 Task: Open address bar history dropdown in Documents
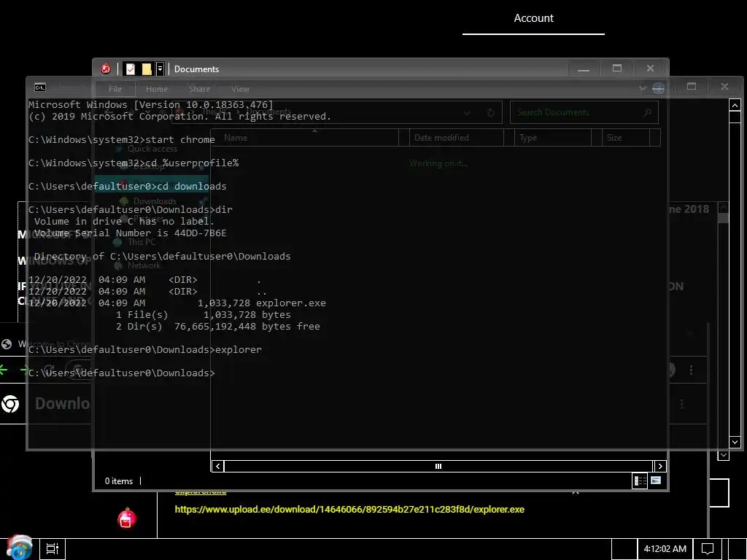[x=467, y=113]
